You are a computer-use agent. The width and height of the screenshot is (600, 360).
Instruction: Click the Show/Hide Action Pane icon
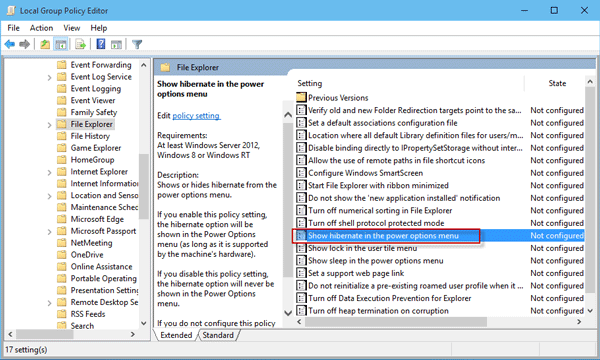(116, 44)
